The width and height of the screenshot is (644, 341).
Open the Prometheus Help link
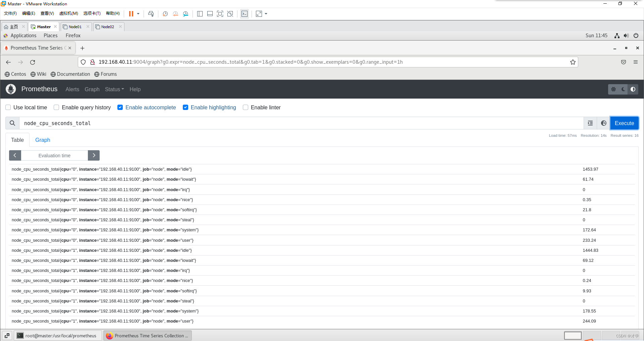pos(135,89)
